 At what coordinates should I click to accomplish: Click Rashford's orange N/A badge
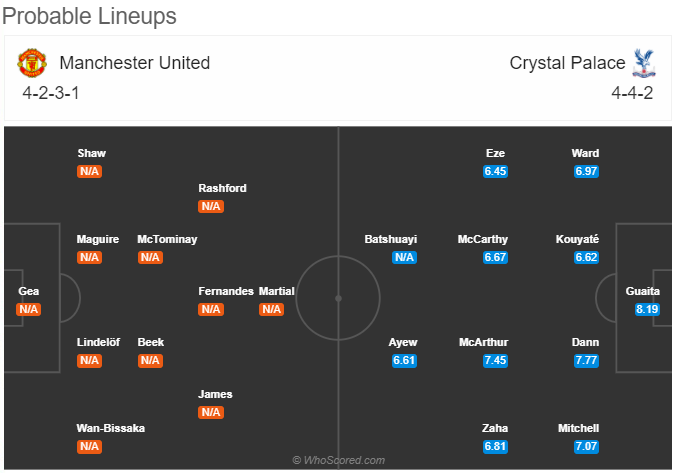click(211, 206)
